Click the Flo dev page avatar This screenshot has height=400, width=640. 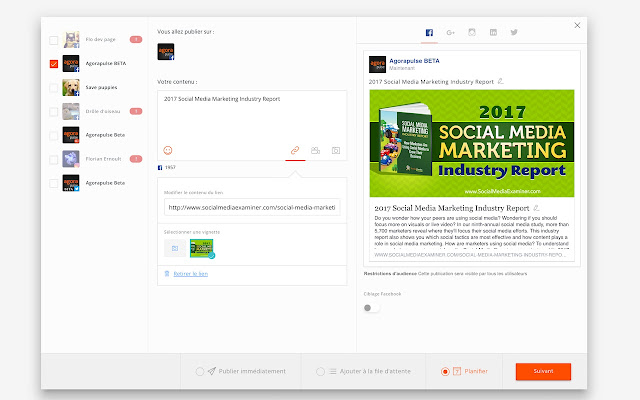pos(71,40)
